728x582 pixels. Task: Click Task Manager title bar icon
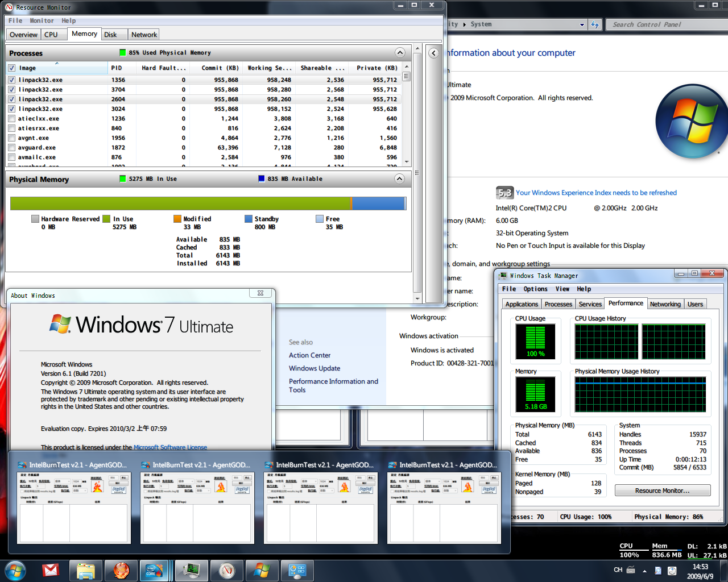[x=503, y=276]
